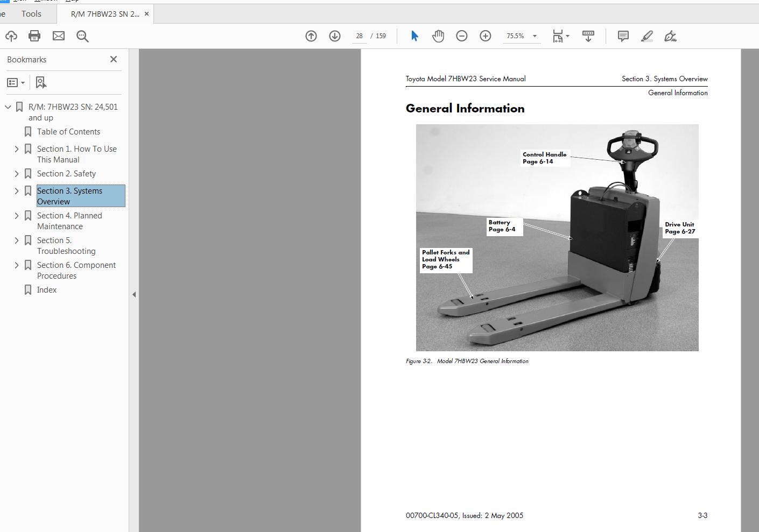Open the Tools tab
Image resolution: width=759 pixels, height=532 pixels.
pyautogui.click(x=31, y=14)
